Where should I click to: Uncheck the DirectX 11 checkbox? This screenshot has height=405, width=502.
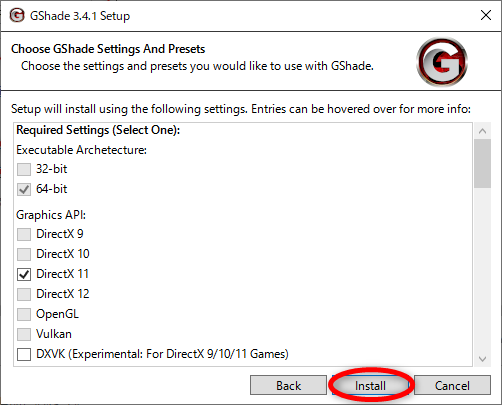pos(24,274)
